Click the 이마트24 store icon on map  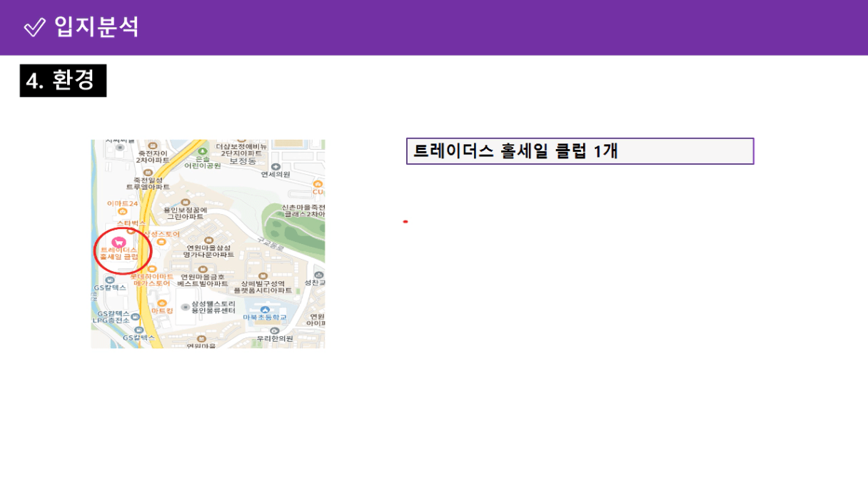pyautogui.click(x=123, y=211)
